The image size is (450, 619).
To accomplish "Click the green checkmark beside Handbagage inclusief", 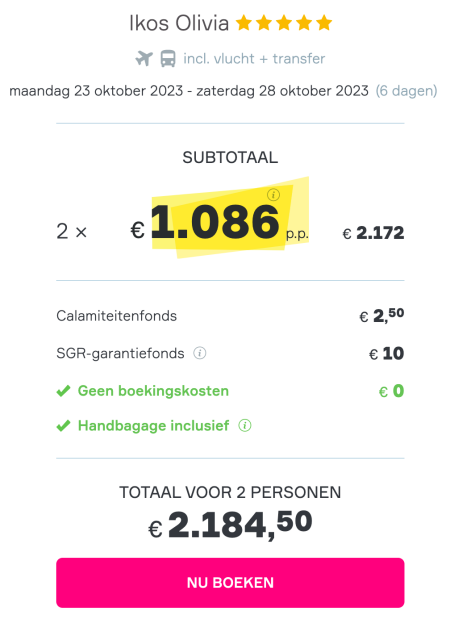I will [64, 426].
